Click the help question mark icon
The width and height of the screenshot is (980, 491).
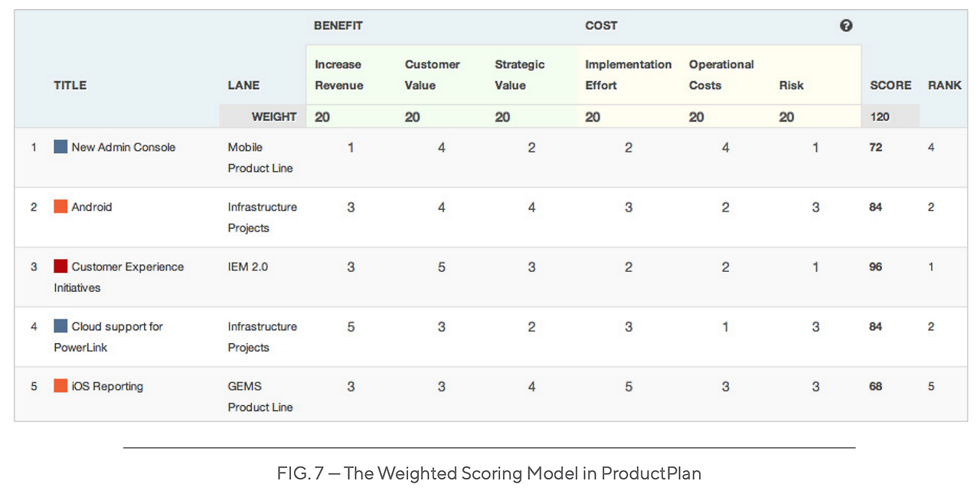coord(846,26)
